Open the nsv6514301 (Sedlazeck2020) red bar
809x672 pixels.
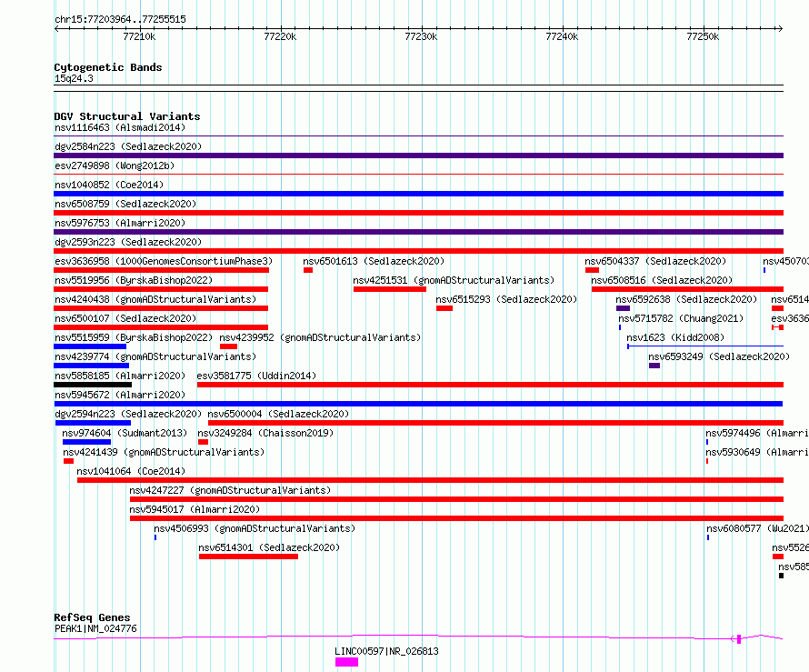click(249, 557)
